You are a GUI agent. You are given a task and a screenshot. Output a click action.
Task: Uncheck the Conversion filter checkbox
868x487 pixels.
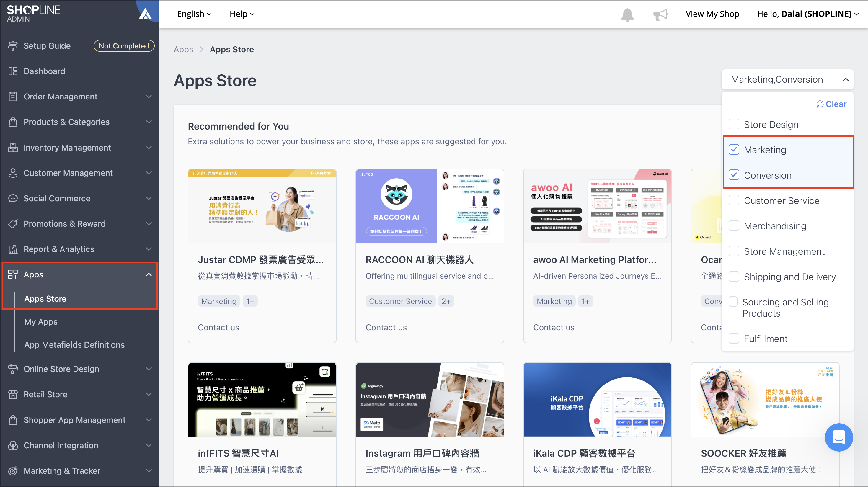(x=734, y=175)
